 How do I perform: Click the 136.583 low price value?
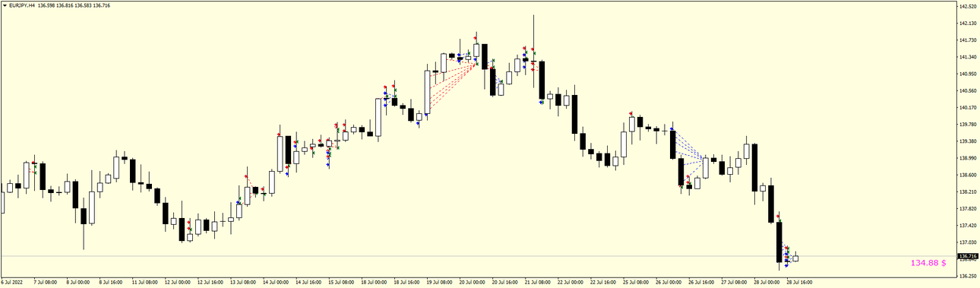point(84,5)
